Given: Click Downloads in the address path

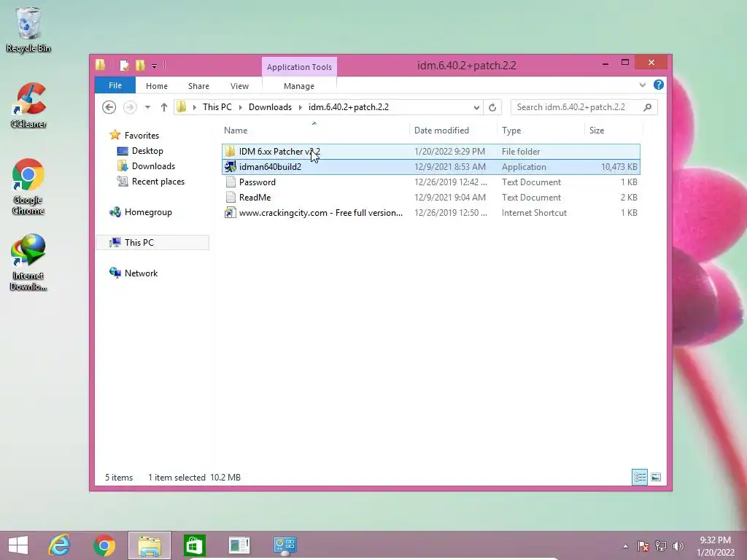Looking at the screenshot, I should coord(270,107).
